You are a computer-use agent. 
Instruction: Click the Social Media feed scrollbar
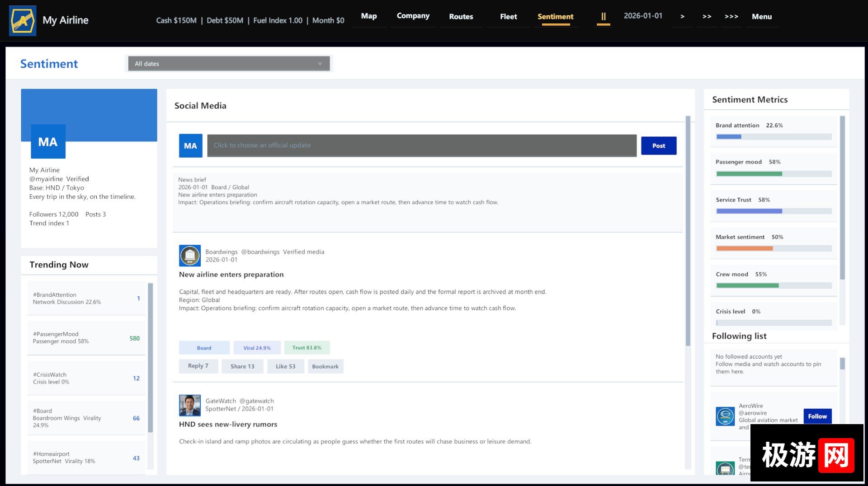pos(688,231)
